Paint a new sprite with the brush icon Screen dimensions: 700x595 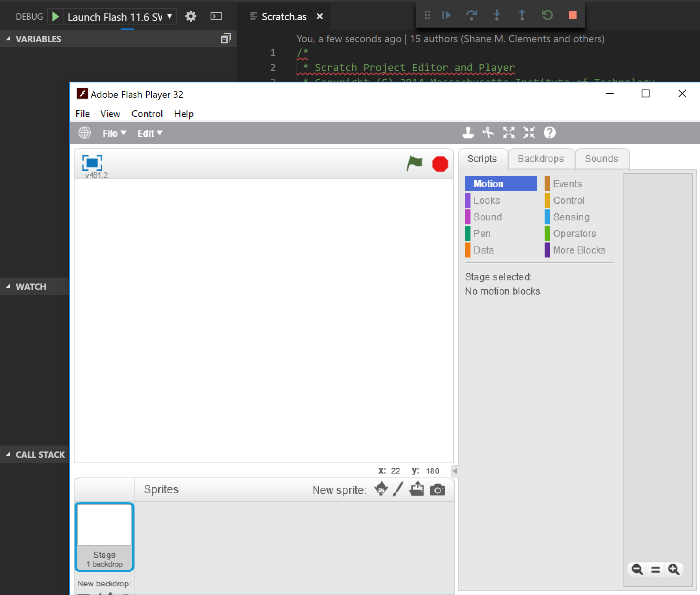tap(398, 489)
